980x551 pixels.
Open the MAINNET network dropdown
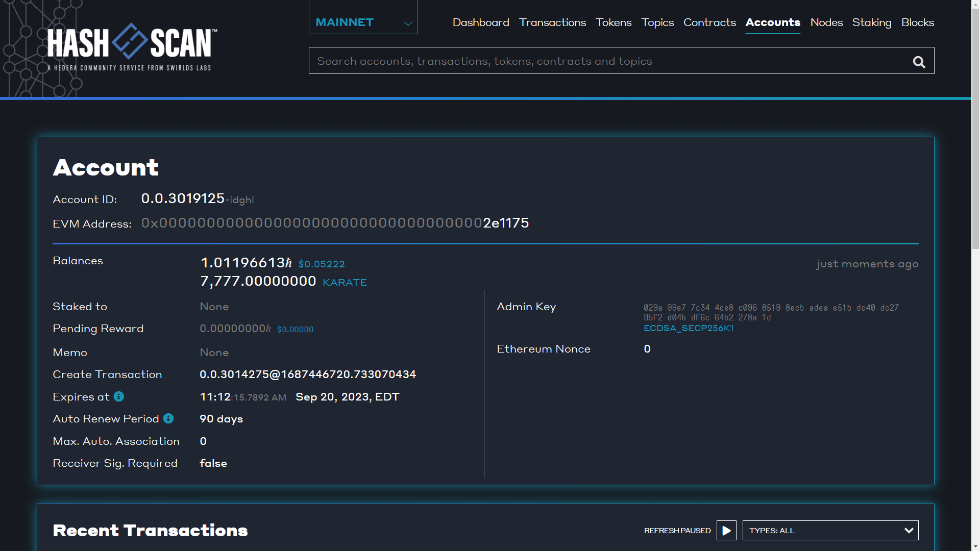[363, 22]
